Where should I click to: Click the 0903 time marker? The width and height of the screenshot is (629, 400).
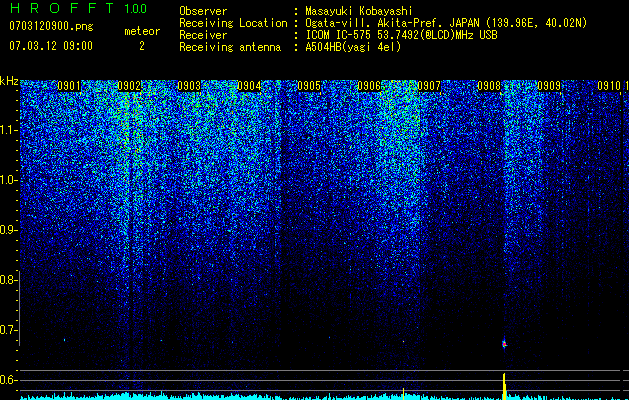click(x=189, y=86)
